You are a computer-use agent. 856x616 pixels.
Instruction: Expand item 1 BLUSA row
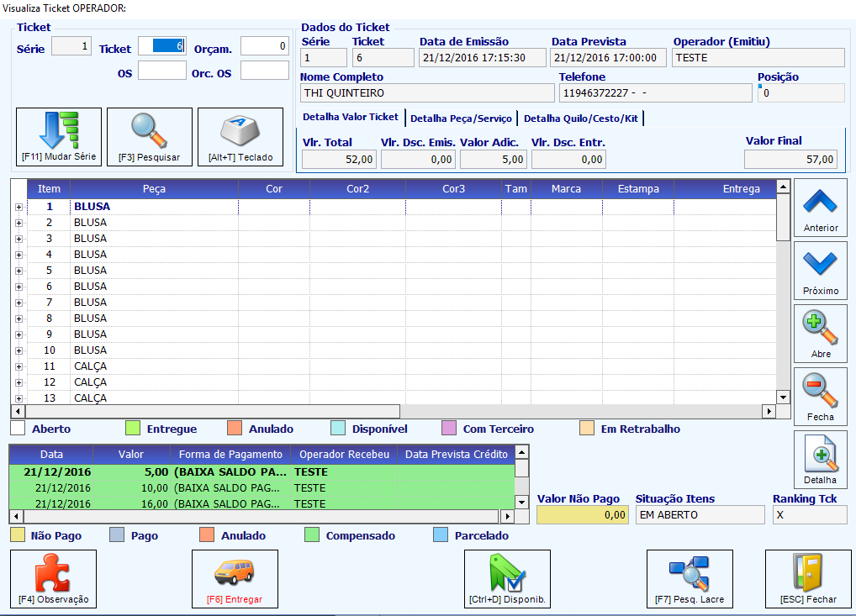click(x=18, y=208)
